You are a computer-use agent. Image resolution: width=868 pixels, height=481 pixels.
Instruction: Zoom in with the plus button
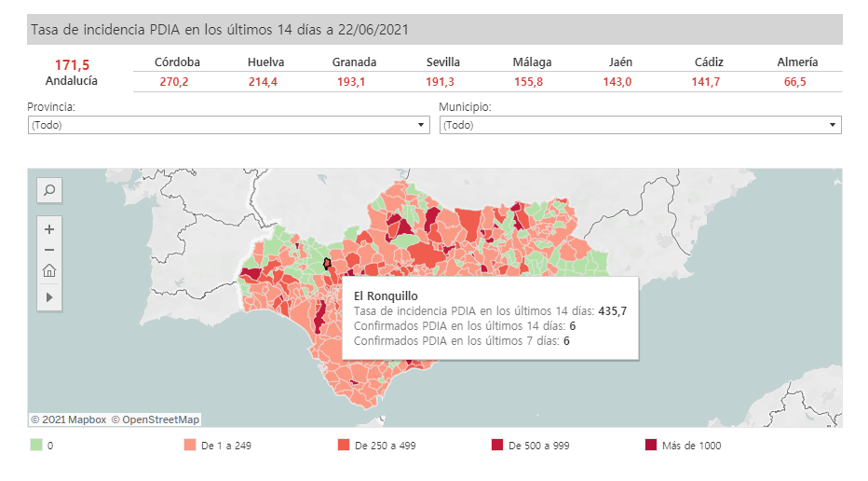(x=49, y=228)
